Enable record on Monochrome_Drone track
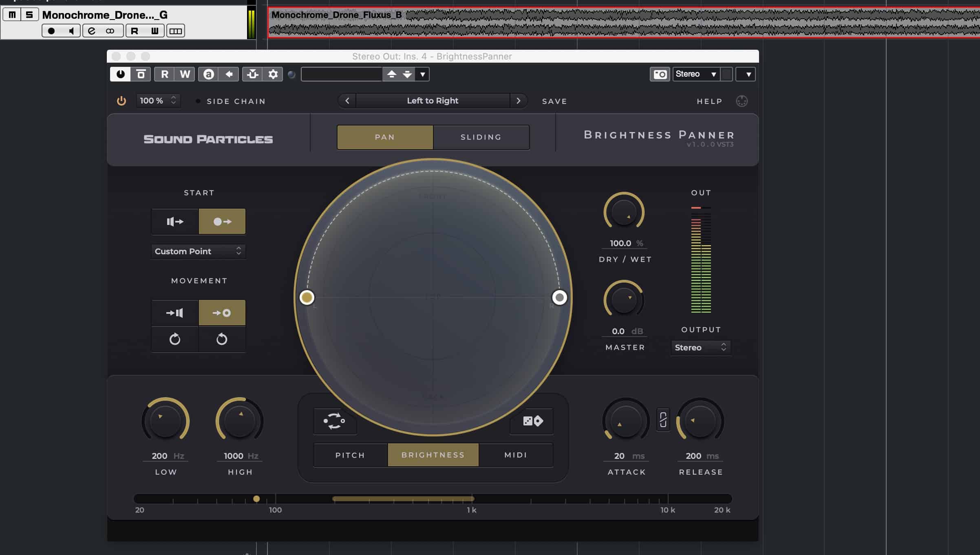The image size is (980, 555). [x=51, y=31]
